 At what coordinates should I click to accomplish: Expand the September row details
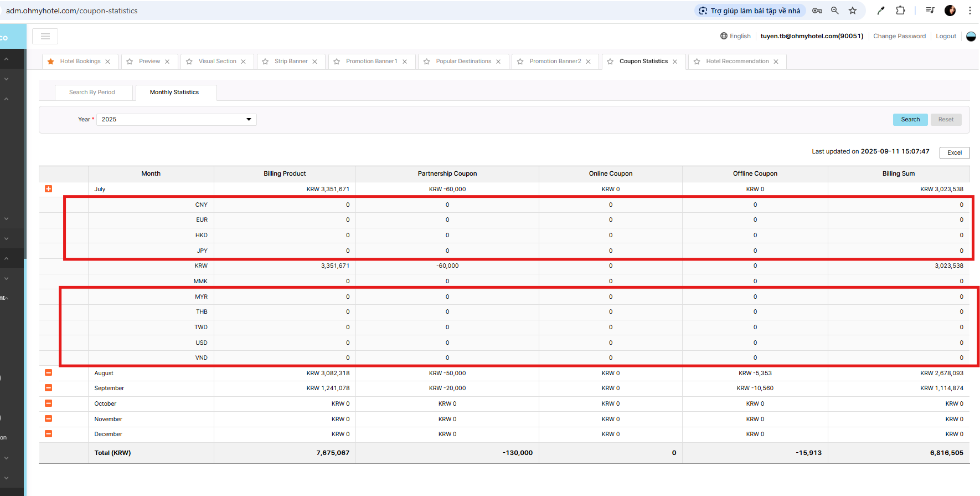pos(49,388)
